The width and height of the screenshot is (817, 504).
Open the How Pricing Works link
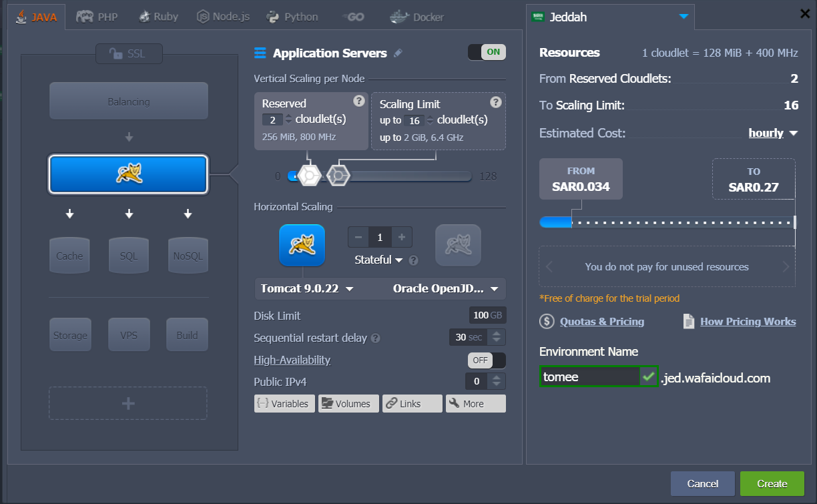[748, 321]
